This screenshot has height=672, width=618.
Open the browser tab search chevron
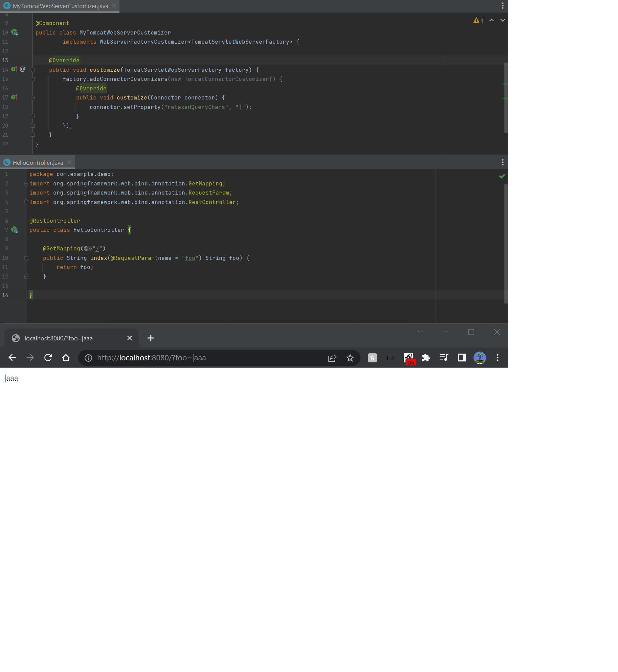coord(420,332)
